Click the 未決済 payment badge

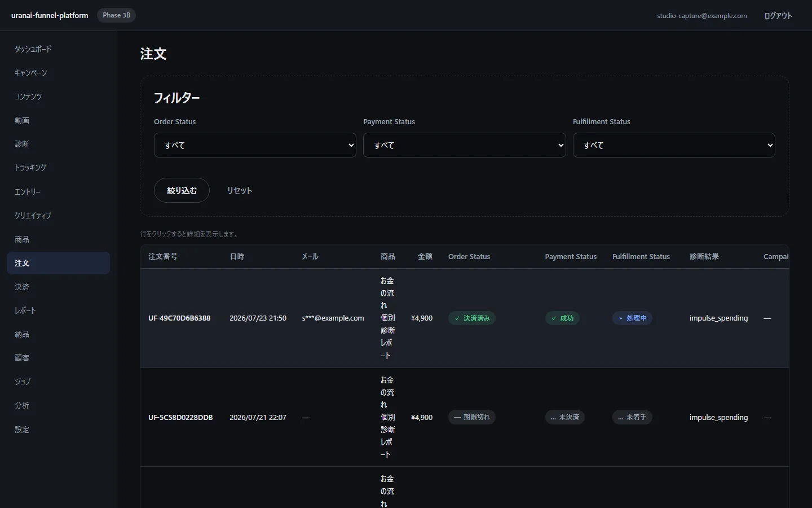(x=565, y=417)
